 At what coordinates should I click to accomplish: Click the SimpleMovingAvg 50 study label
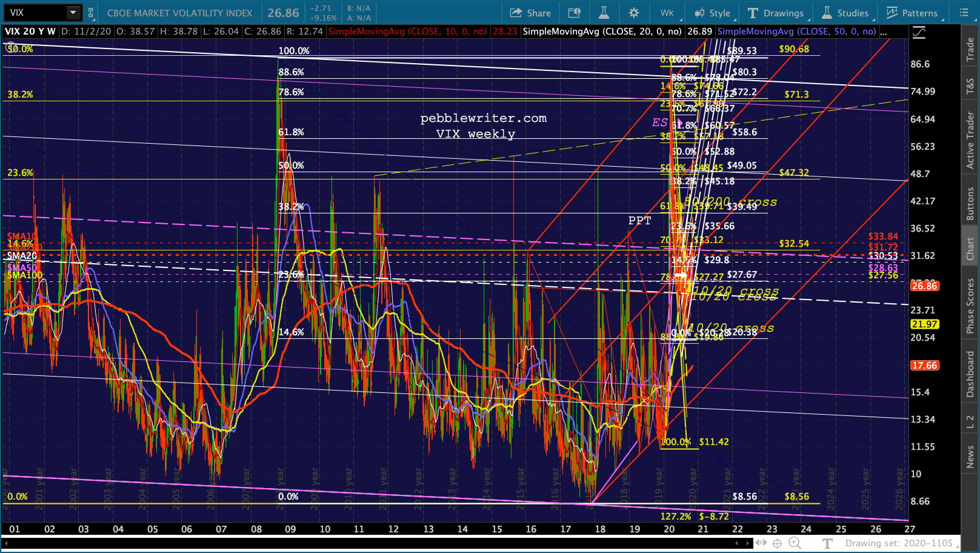pos(797,32)
